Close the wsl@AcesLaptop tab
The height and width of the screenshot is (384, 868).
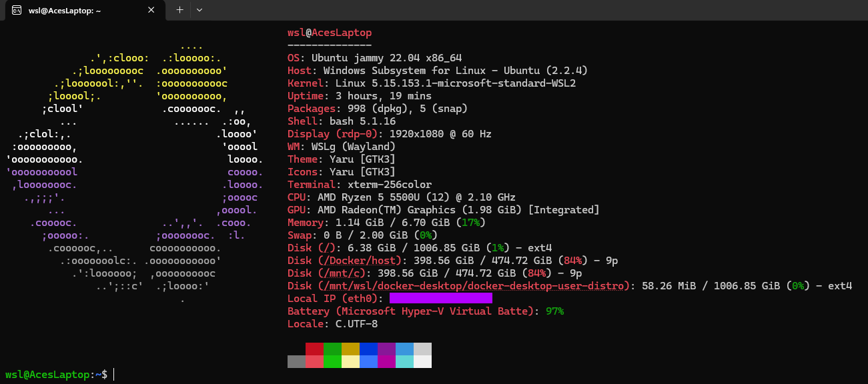pos(151,10)
